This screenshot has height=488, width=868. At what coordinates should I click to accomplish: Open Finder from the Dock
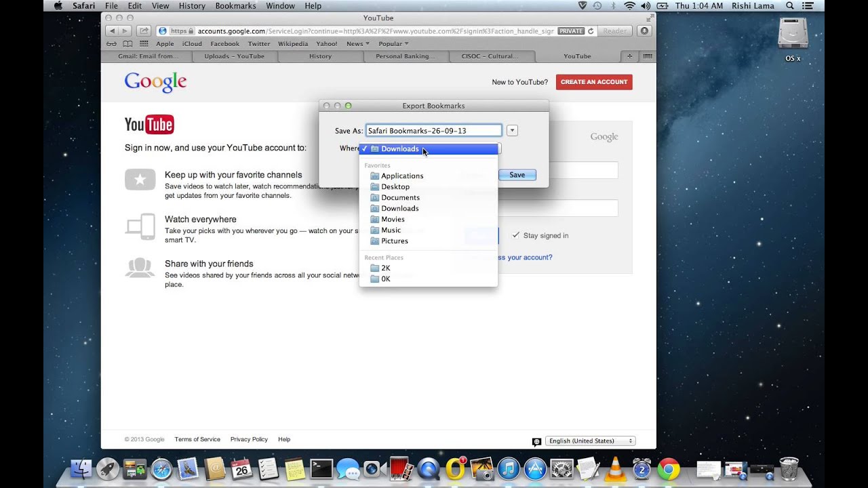pyautogui.click(x=81, y=469)
